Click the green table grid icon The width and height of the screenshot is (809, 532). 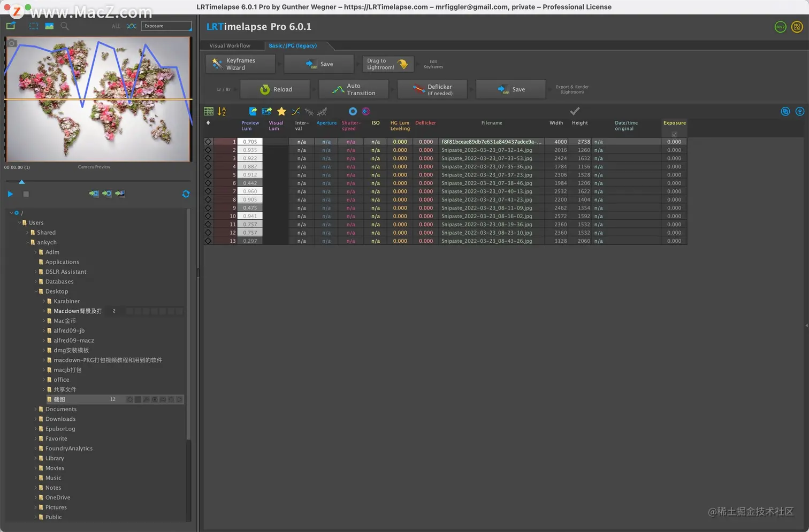point(209,111)
